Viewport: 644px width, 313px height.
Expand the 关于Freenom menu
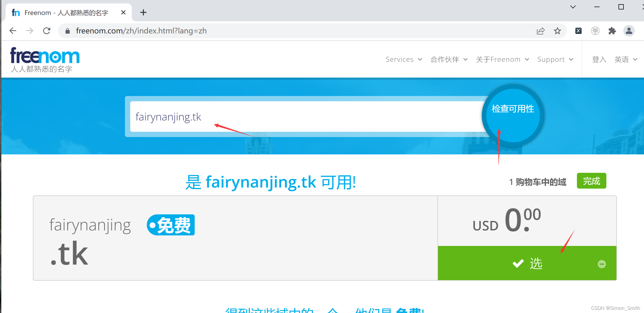click(502, 59)
